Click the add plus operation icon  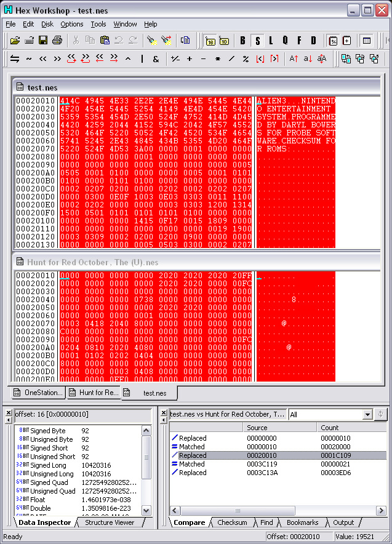click(x=190, y=59)
